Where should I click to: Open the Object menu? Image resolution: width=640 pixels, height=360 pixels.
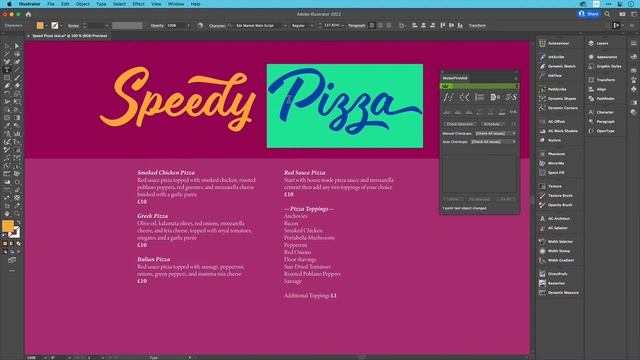pos(82,4)
